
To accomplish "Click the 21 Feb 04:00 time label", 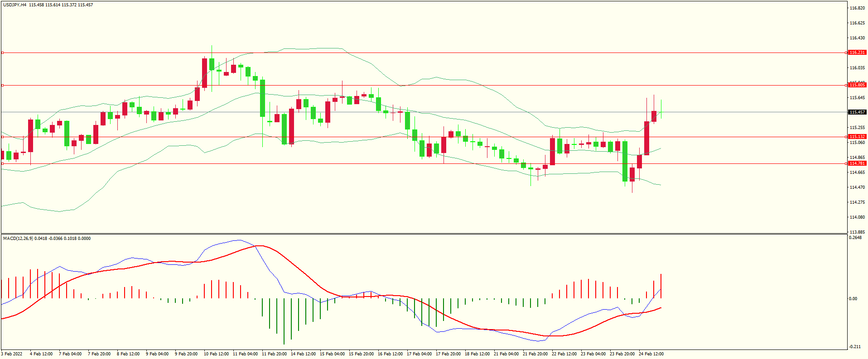I will (x=506, y=354).
